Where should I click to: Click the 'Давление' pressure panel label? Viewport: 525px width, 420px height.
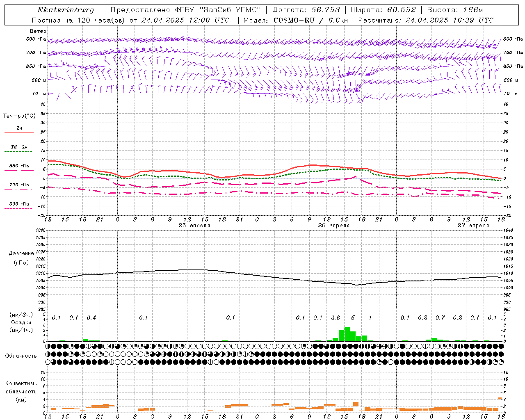coord(21,253)
